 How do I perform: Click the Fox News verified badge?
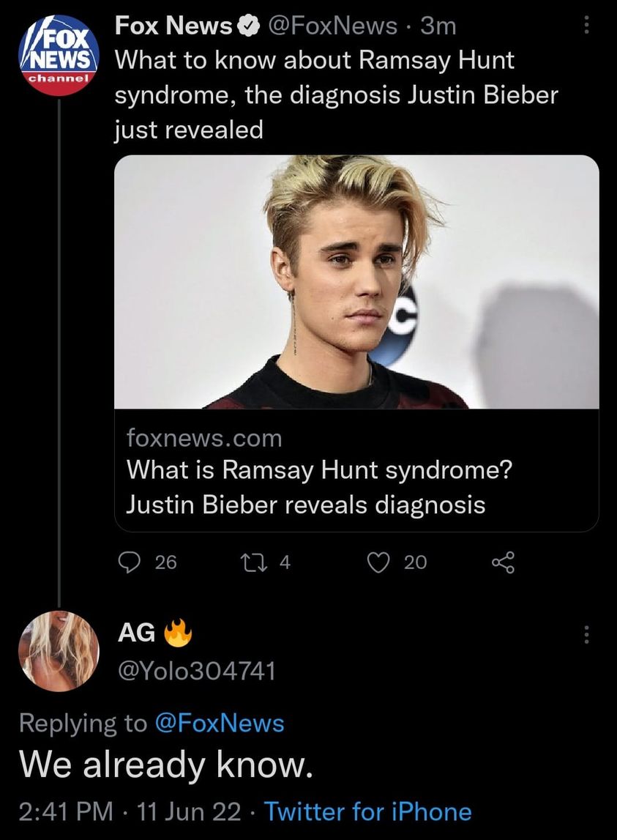click(x=248, y=27)
